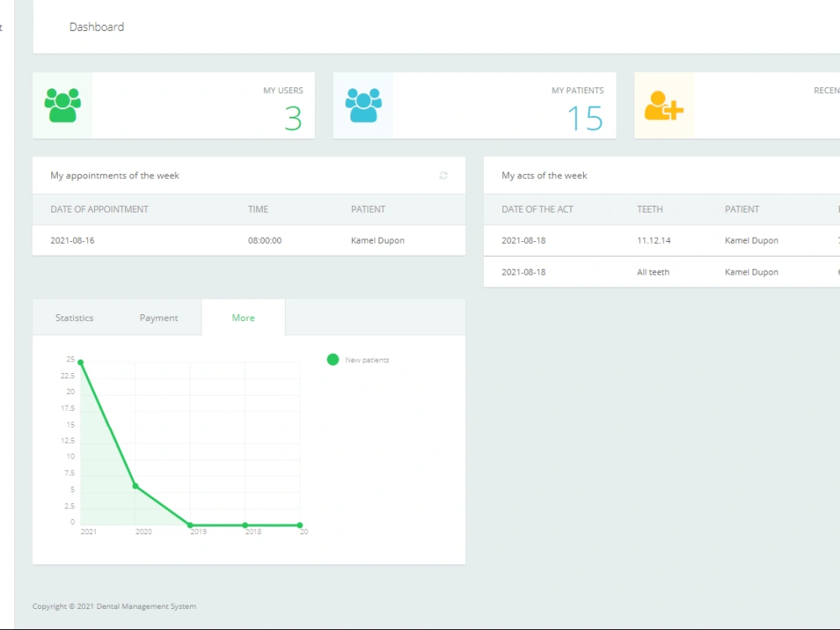Select appointment date 2021-08-16
This screenshot has height=630, width=840.
tap(72, 240)
